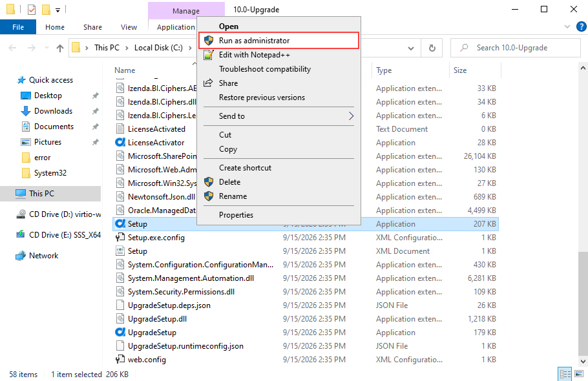Choose Delete in the context menu
588x381 pixels.
(x=278, y=182)
